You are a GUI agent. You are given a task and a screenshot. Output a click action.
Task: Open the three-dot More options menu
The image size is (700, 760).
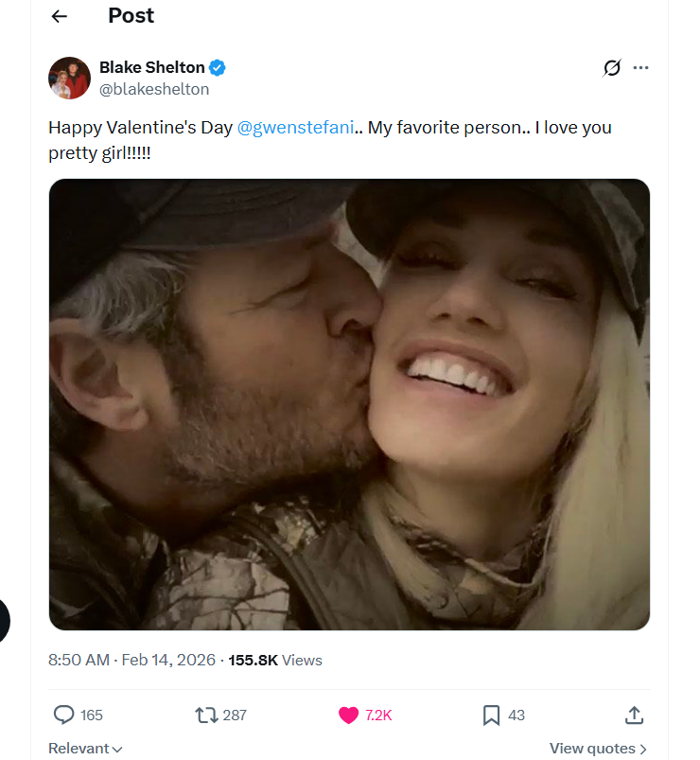click(641, 68)
